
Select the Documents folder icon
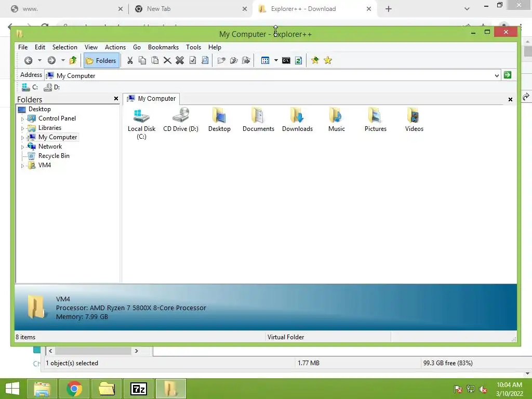258,120
